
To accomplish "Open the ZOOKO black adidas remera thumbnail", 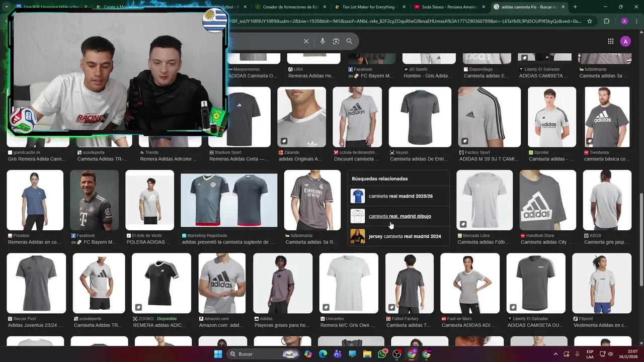I will 162,283.
